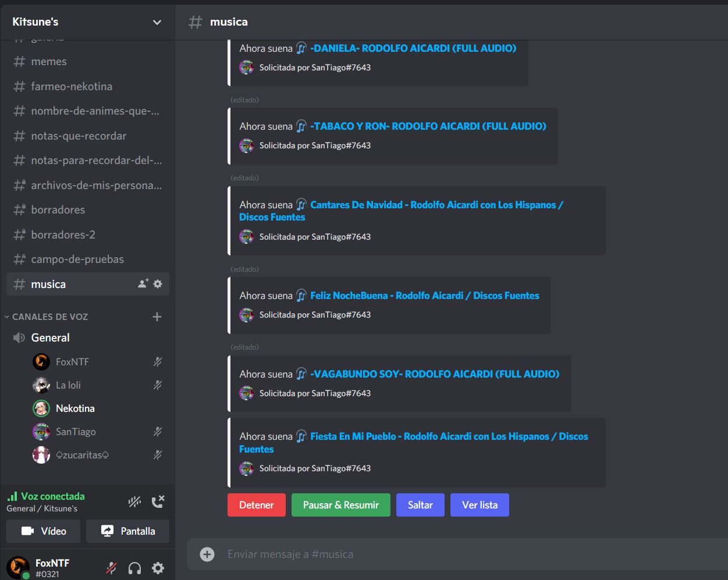Add a new voice channel with plus icon
Viewport: 728px width, 580px height.
click(157, 317)
